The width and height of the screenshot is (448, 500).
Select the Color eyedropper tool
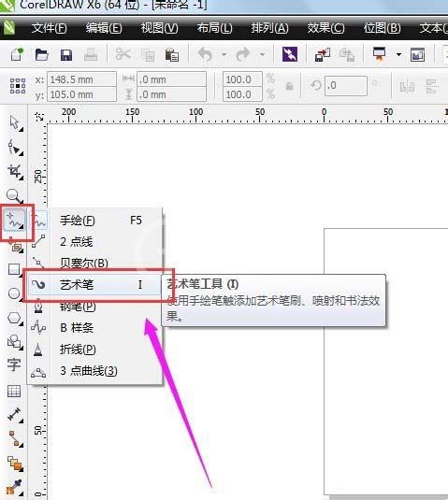[x=15, y=488]
